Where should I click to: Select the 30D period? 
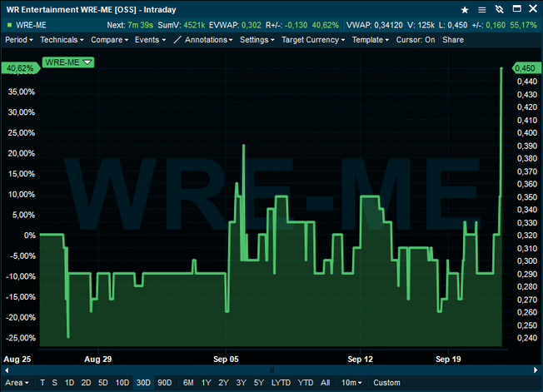click(143, 383)
